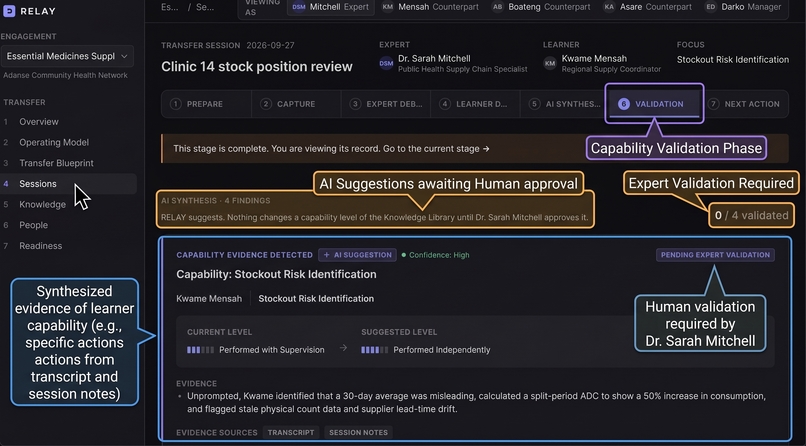Open Knowledge in the sidebar
The image size is (806, 446).
coord(42,204)
